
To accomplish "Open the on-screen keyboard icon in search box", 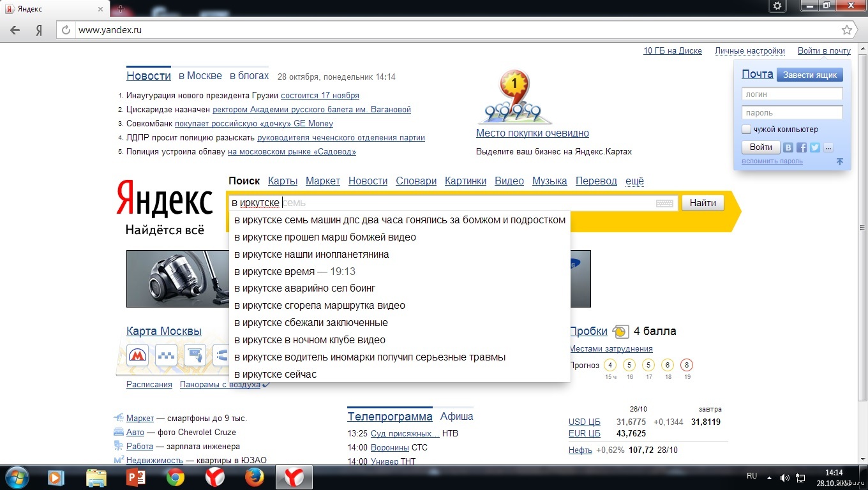I will [664, 204].
